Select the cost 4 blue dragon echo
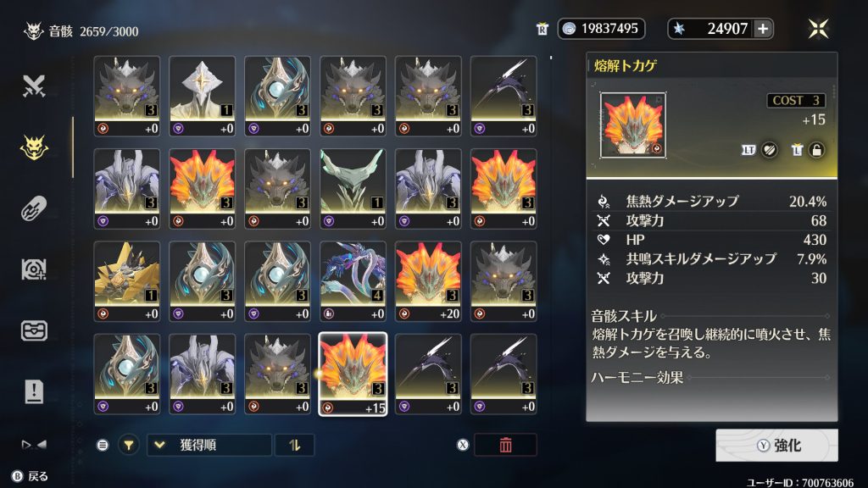The height and width of the screenshot is (488, 868). tap(353, 281)
